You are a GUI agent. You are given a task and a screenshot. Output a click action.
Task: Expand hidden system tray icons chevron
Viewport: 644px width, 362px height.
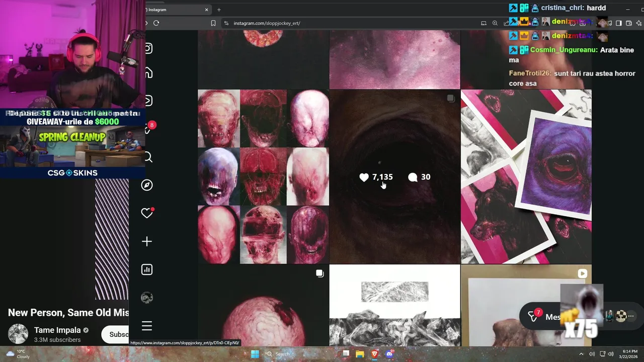[581, 354]
